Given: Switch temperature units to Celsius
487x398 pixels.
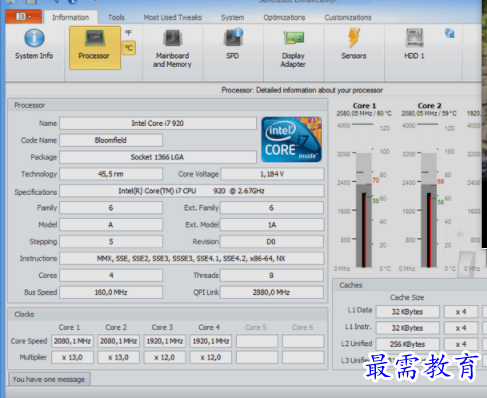Looking at the screenshot, I should click(129, 48).
